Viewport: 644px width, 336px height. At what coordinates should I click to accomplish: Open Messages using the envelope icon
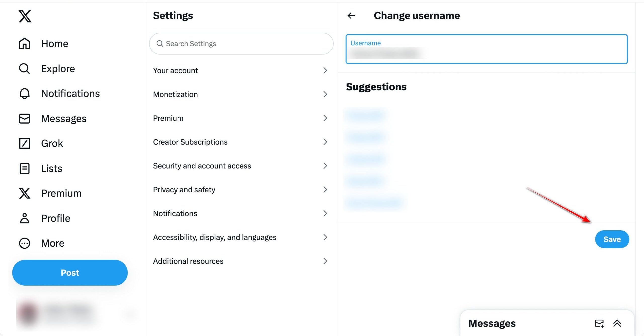[x=24, y=119]
